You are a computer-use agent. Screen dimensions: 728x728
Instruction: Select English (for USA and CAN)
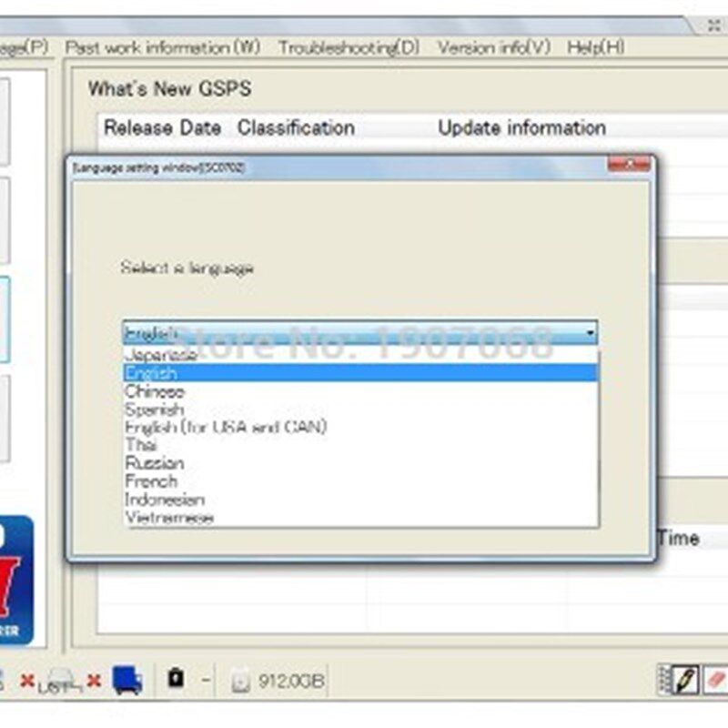(x=227, y=427)
